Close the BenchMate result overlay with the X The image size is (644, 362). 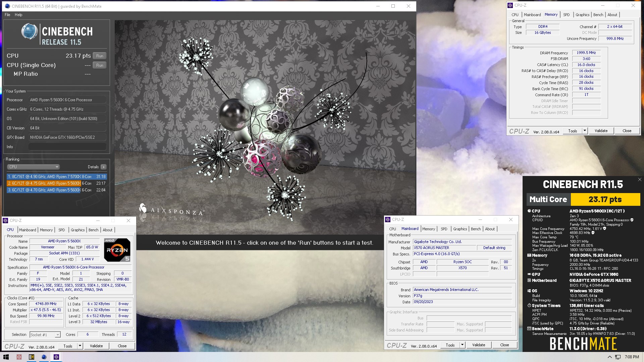coord(640,180)
